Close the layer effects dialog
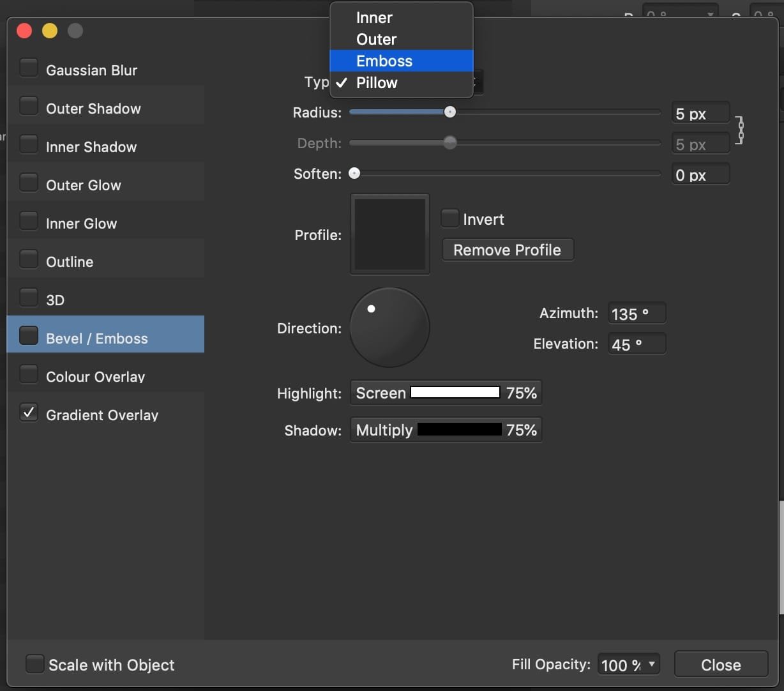Viewport: 784px width, 691px height. pos(721,664)
